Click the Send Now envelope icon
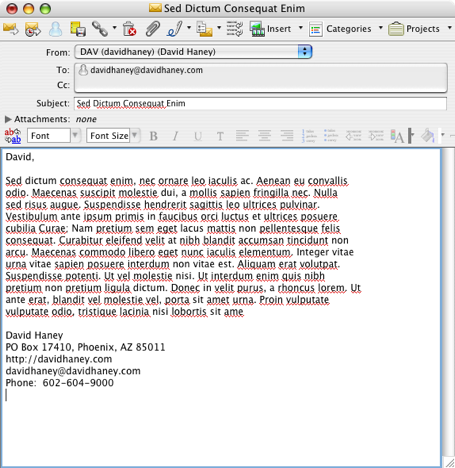 tap(11, 29)
